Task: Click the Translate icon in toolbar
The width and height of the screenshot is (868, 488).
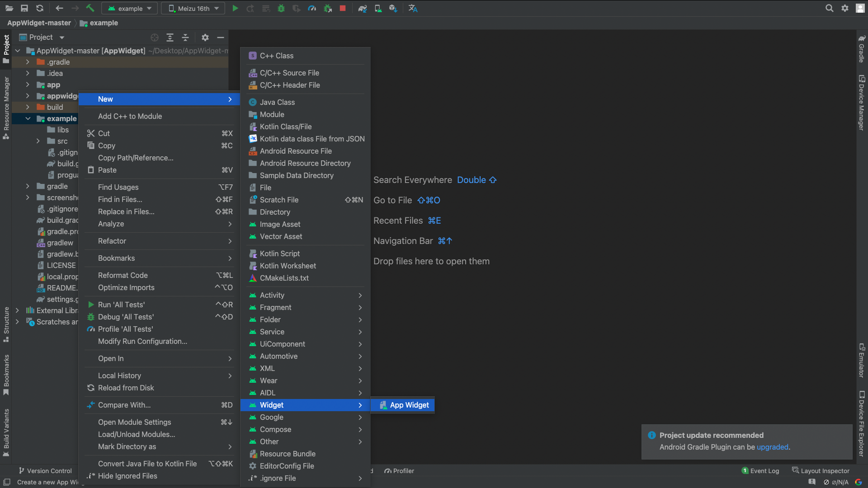Action: 413,8
